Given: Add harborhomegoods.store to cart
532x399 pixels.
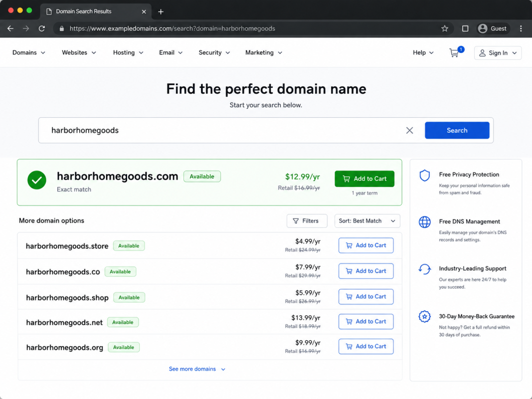Looking at the screenshot, I should (x=366, y=245).
